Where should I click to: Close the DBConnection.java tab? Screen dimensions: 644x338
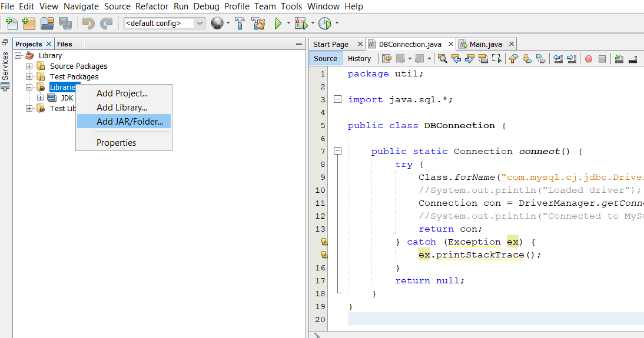(x=450, y=44)
